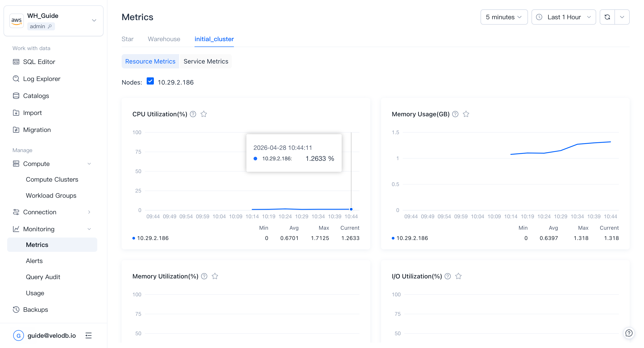Image resolution: width=644 pixels, height=348 pixels.
Task: Open the Log Explorer
Action: point(42,79)
